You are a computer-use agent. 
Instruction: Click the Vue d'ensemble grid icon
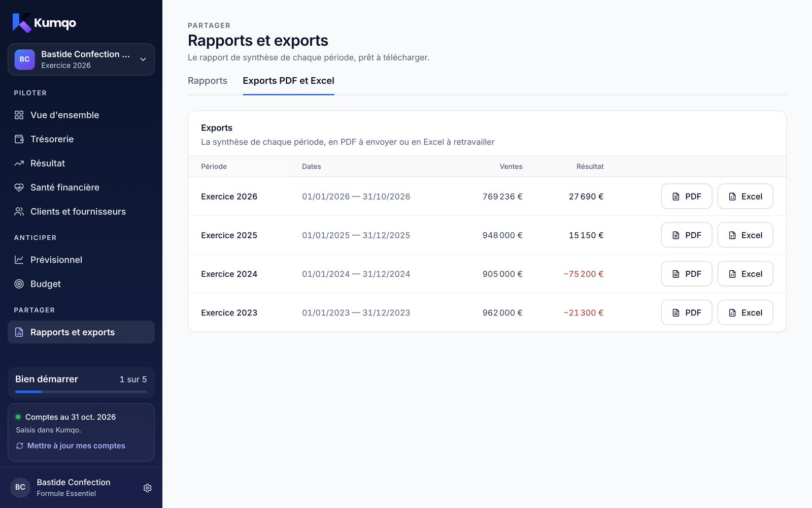[x=19, y=115]
